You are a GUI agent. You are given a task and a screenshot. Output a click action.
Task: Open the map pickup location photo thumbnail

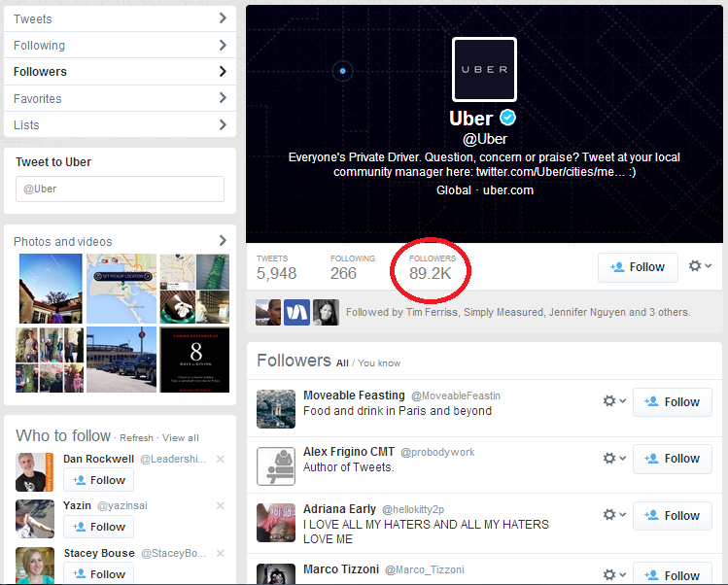pyautogui.click(x=121, y=289)
